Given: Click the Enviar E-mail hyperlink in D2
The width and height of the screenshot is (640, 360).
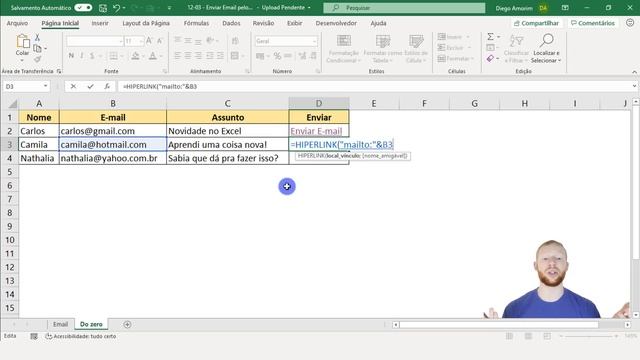Looking at the screenshot, I should (x=316, y=131).
